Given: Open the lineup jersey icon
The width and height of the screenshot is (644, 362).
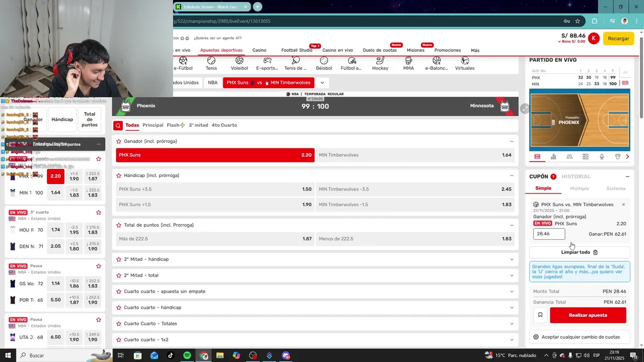Looking at the screenshot, I should click(618, 157).
